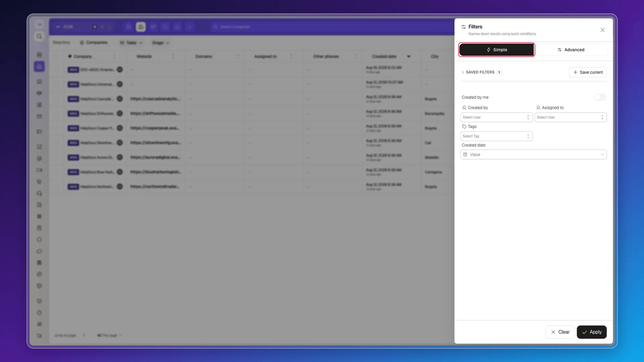Screen dimensions: 644x362
Task: Click the Filters sliders icon in the header
Action: pyautogui.click(x=464, y=27)
